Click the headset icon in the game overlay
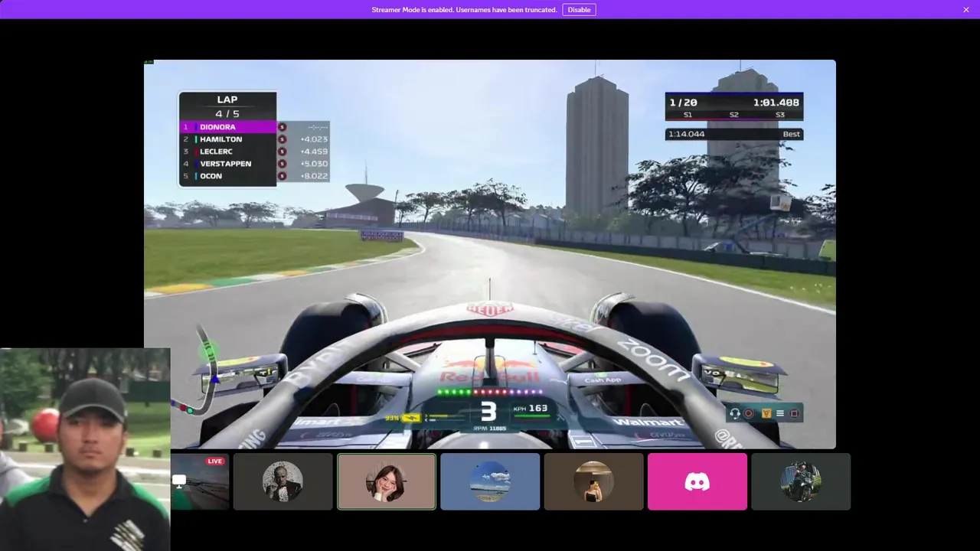Viewport: 980px width, 551px height. (x=735, y=413)
